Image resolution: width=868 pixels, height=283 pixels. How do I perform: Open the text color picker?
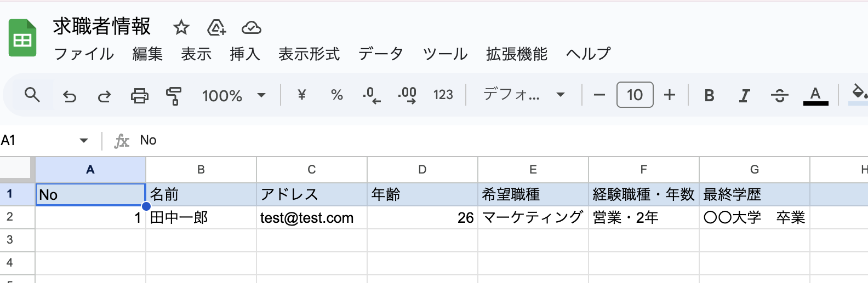(x=815, y=95)
